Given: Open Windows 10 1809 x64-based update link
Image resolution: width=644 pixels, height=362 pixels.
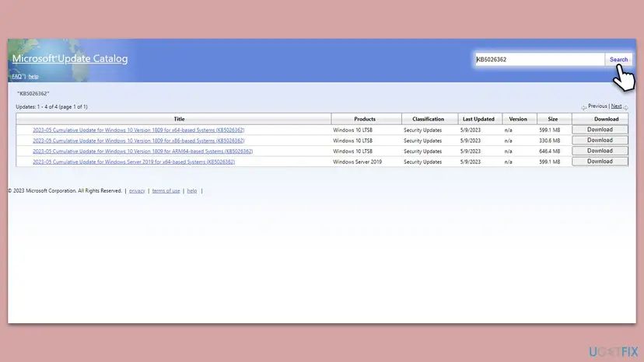Looking at the screenshot, I should pyautogui.click(x=138, y=130).
